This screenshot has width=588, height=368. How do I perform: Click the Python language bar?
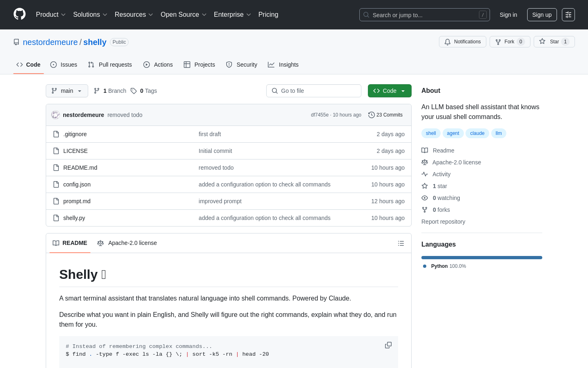pyautogui.click(x=482, y=258)
